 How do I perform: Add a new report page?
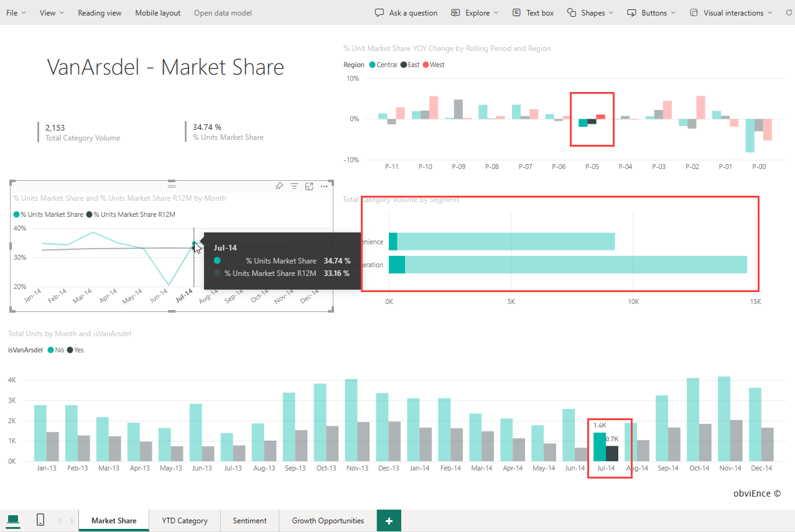pyautogui.click(x=389, y=521)
